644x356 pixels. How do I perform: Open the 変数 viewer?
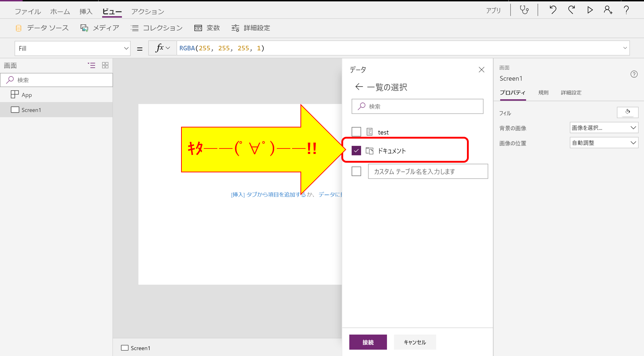(x=207, y=28)
